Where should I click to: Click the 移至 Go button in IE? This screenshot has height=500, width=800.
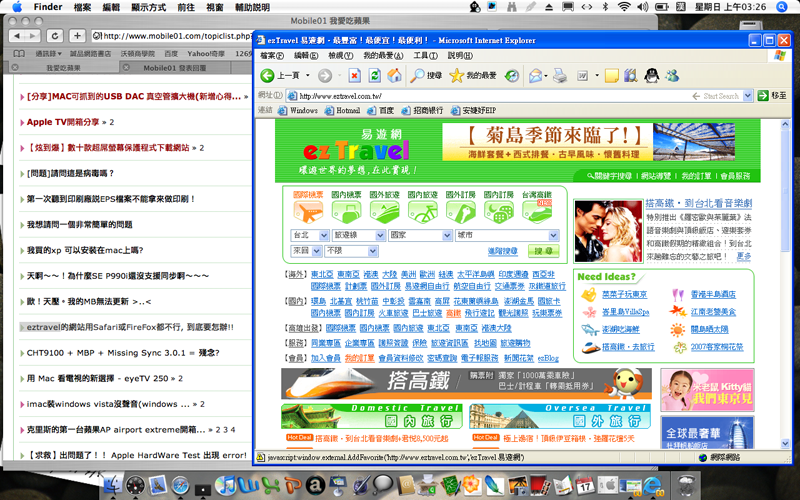click(x=772, y=95)
